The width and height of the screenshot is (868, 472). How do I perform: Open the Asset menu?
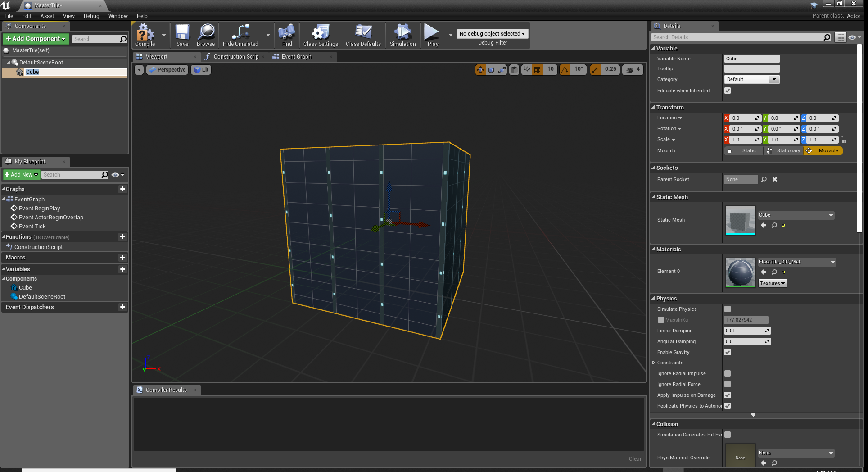(x=47, y=16)
